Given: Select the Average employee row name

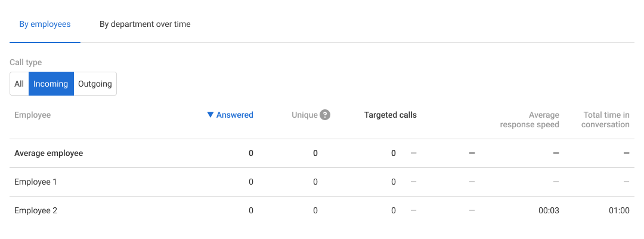Looking at the screenshot, I should [x=48, y=153].
